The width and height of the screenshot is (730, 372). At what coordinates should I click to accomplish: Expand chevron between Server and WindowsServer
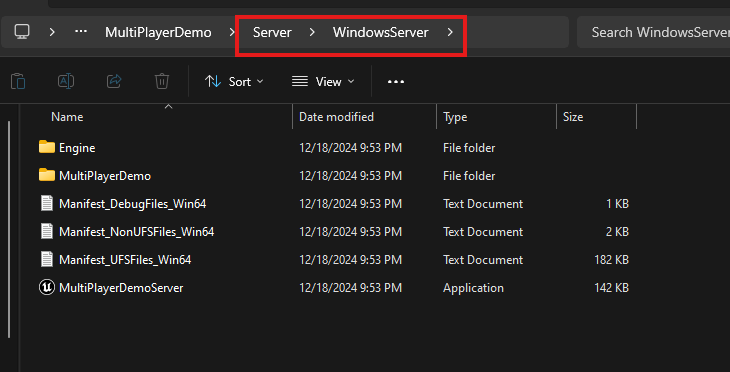click(312, 32)
